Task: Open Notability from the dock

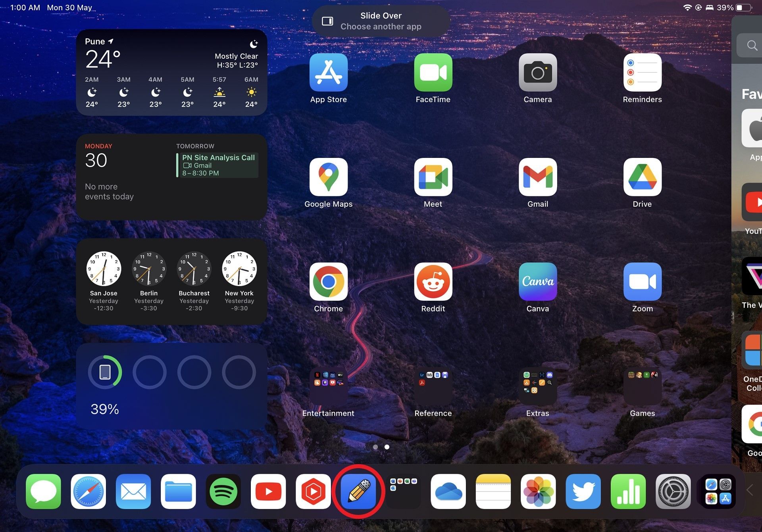Action: (x=358, y=492)
